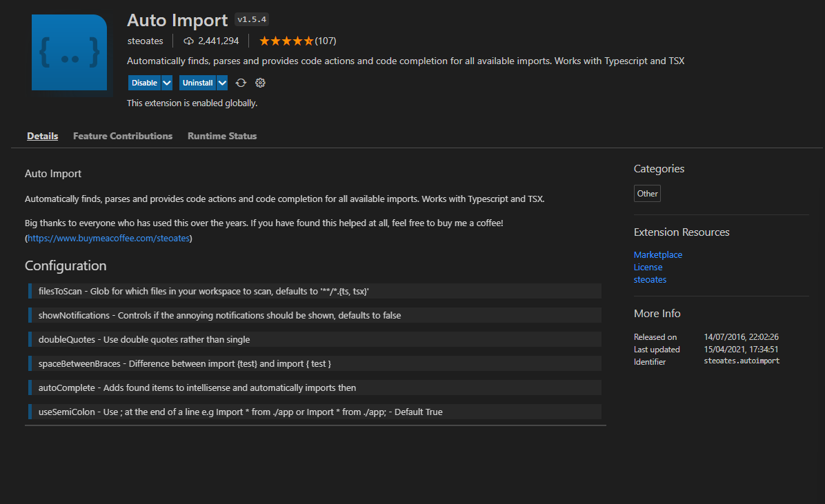Click the (107) ratings count
The width and height of the screenshot is (825, 504).
(x=325, y=41)
